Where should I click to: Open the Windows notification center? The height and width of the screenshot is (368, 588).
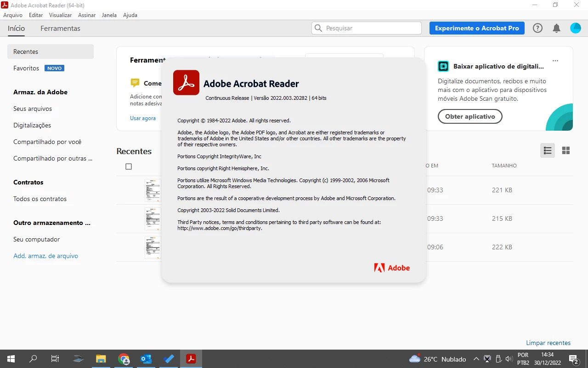pyautogui.click(x=573, y=359)
